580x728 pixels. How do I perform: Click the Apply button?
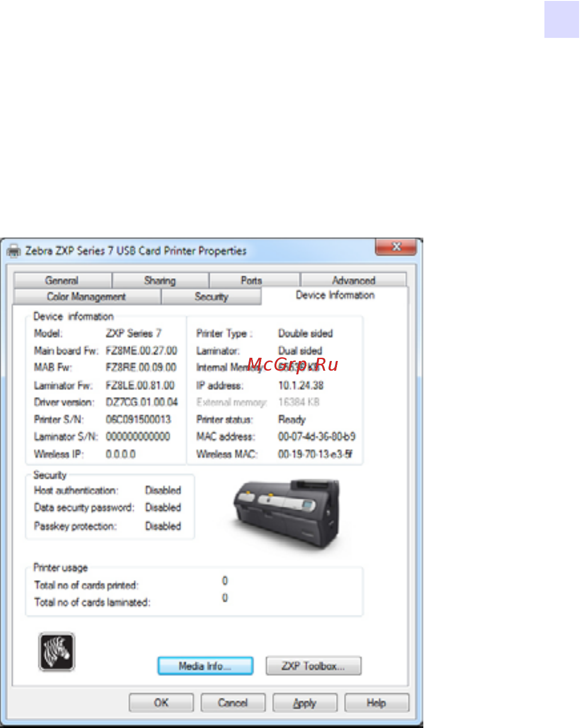click(305, 703)
